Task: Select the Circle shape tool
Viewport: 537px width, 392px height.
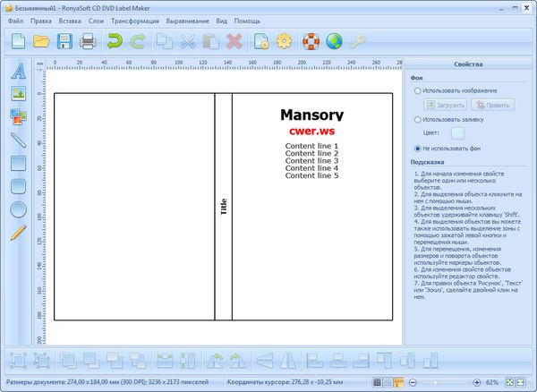Action: [x=17, y=209]
